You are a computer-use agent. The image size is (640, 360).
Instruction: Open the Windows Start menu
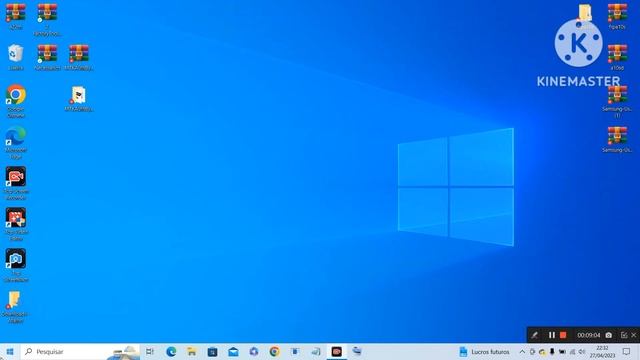[x=10, y=351]
